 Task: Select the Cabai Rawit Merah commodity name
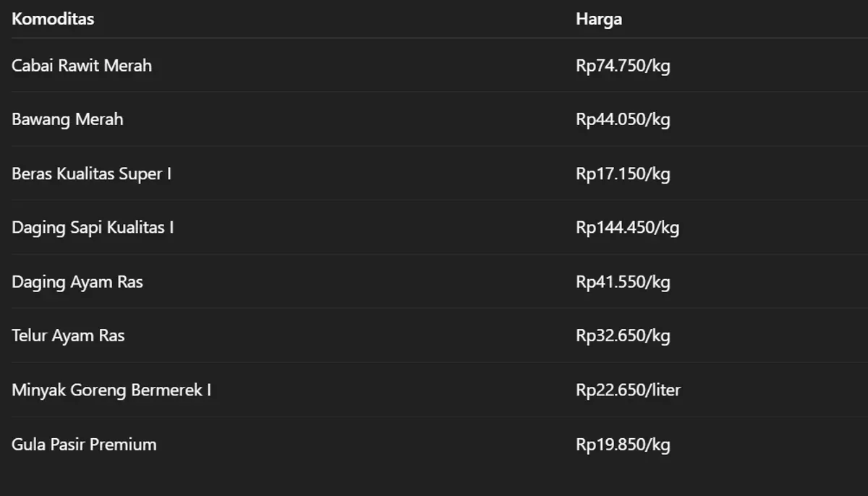click(x=82, y=66)
